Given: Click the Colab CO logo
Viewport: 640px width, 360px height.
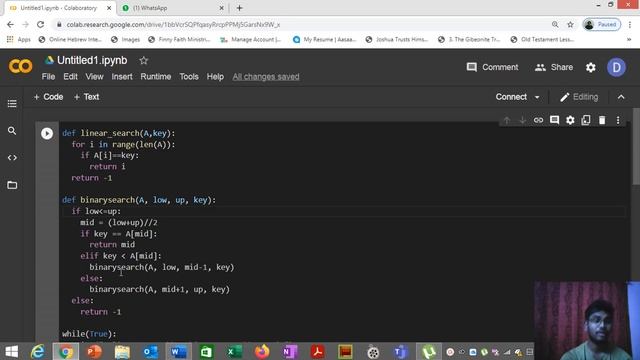Looking at the screenshot, I should coord(20,66).
